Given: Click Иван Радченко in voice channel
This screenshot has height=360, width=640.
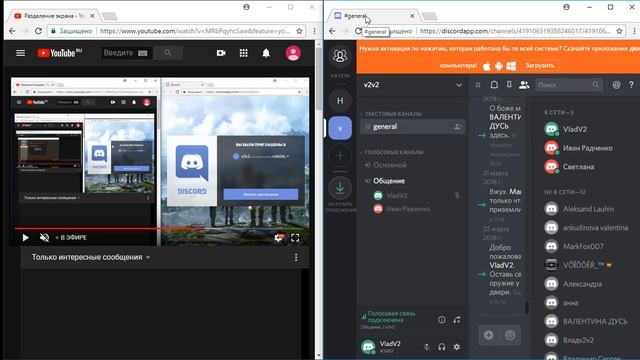Looking at the screenshot, I should coord(403,209).
